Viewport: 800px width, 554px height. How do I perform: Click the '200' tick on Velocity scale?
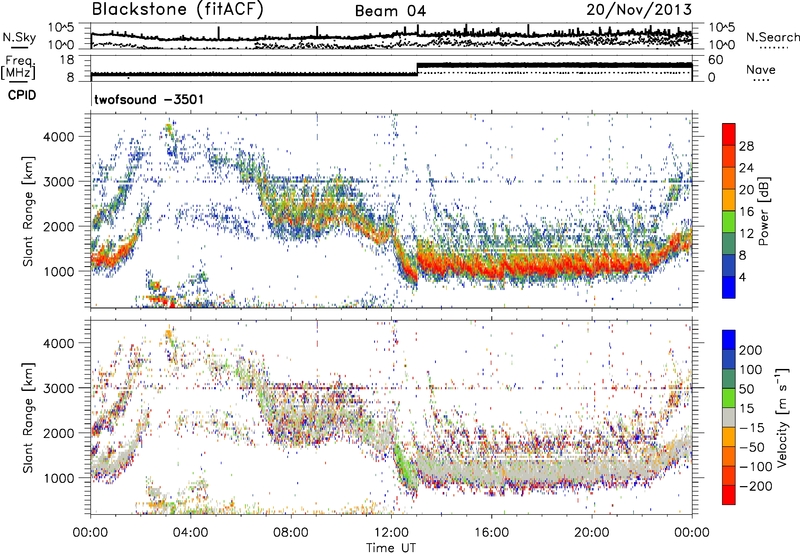(751, 350)
